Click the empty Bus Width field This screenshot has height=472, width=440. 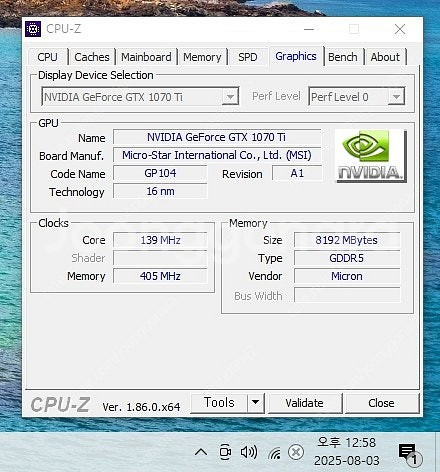click(347, 295)
